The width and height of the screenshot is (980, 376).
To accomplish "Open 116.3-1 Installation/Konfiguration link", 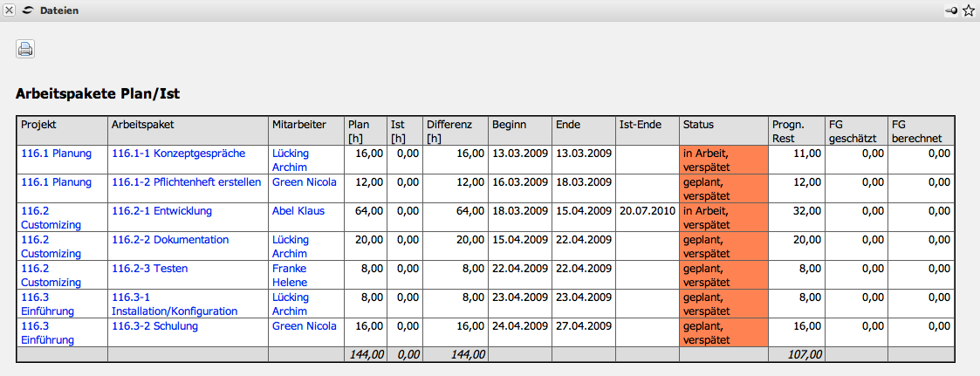I will (175, 304).
